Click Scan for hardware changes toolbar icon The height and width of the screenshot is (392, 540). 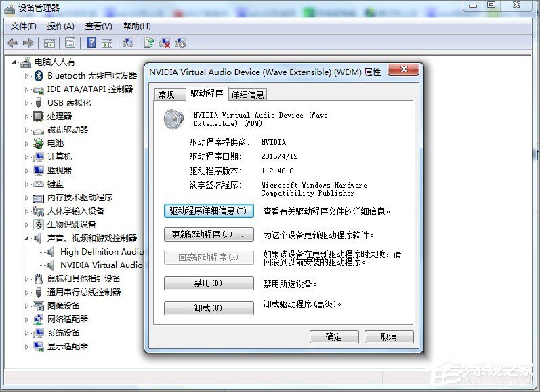(127, 43)
